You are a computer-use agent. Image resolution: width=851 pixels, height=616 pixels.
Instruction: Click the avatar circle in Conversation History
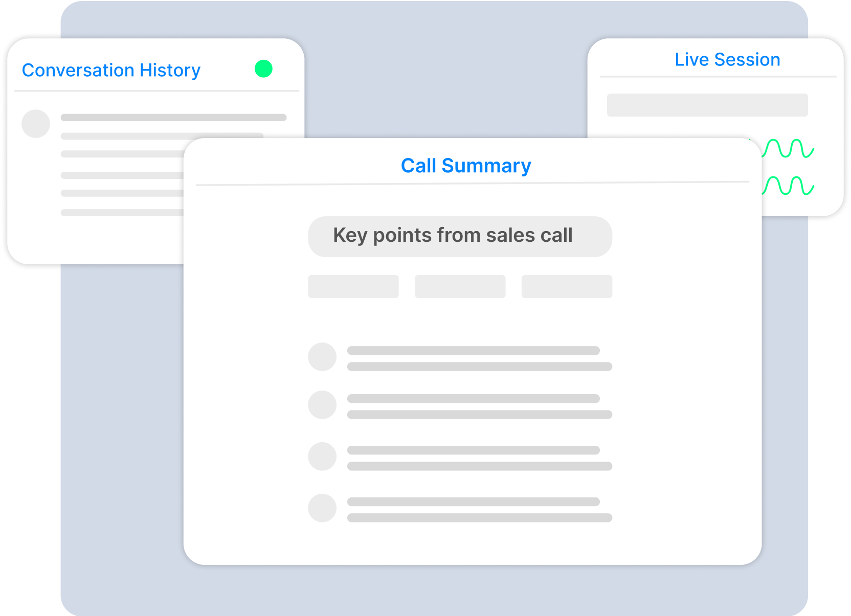point(36,124)
